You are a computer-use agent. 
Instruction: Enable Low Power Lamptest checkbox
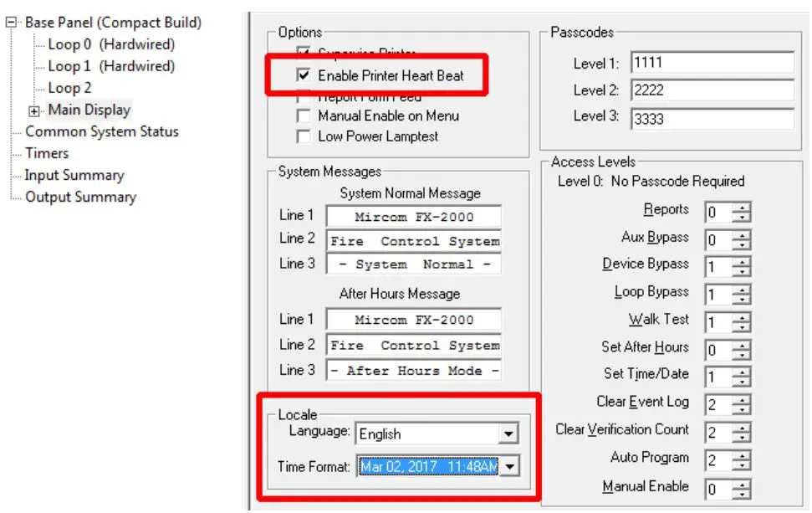point(304,136)
